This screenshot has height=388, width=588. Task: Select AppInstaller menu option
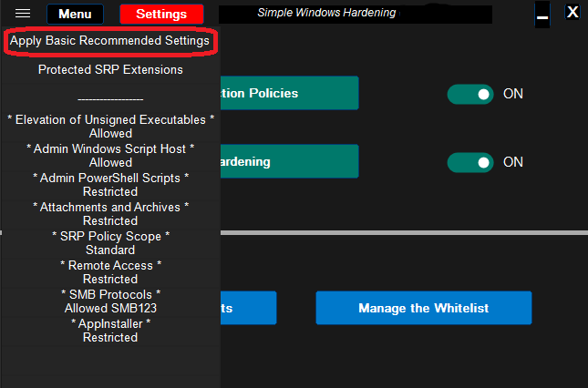coord(110,330)
